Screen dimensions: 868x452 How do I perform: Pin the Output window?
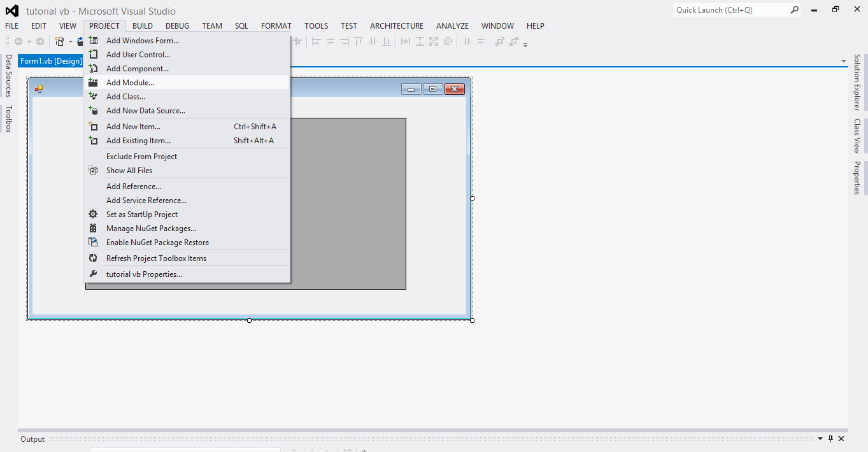[830, 439]
